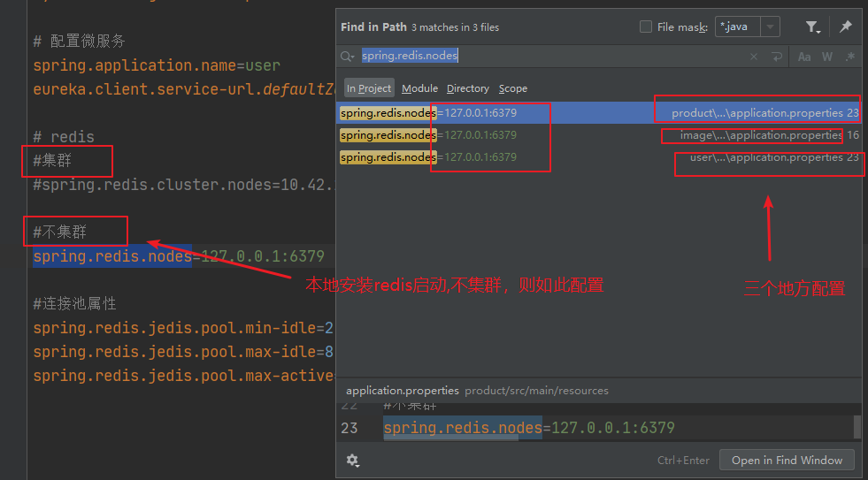The height and width of the screenshot is (480, 868).
Task: Toggle Regex (.*) search option
Action: (849, 57)
